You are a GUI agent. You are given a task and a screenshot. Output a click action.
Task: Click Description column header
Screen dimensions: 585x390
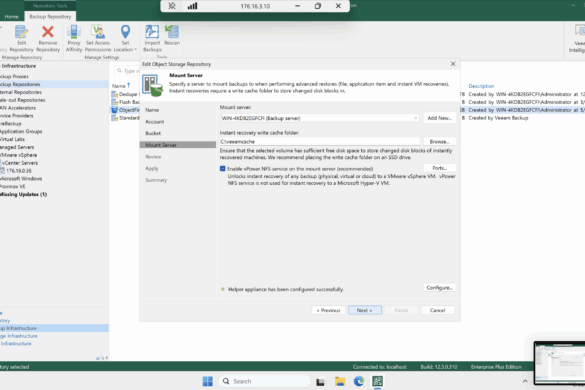(x=481, y=86)
